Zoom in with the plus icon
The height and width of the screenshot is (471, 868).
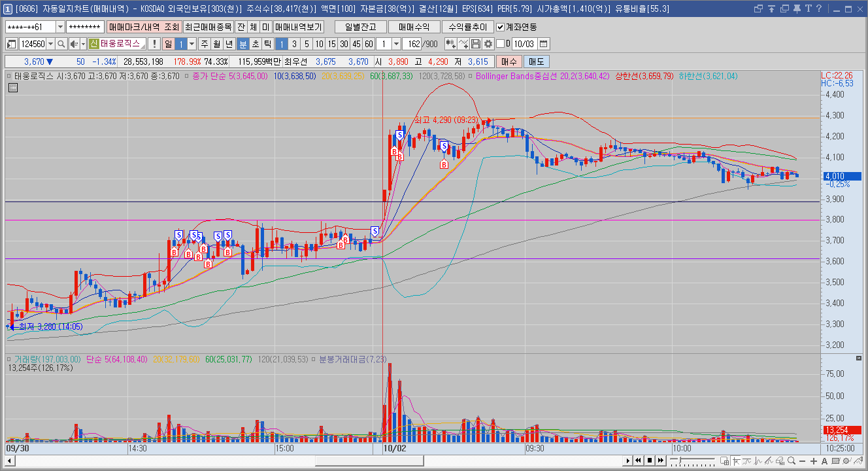click(x=814, y=461)
